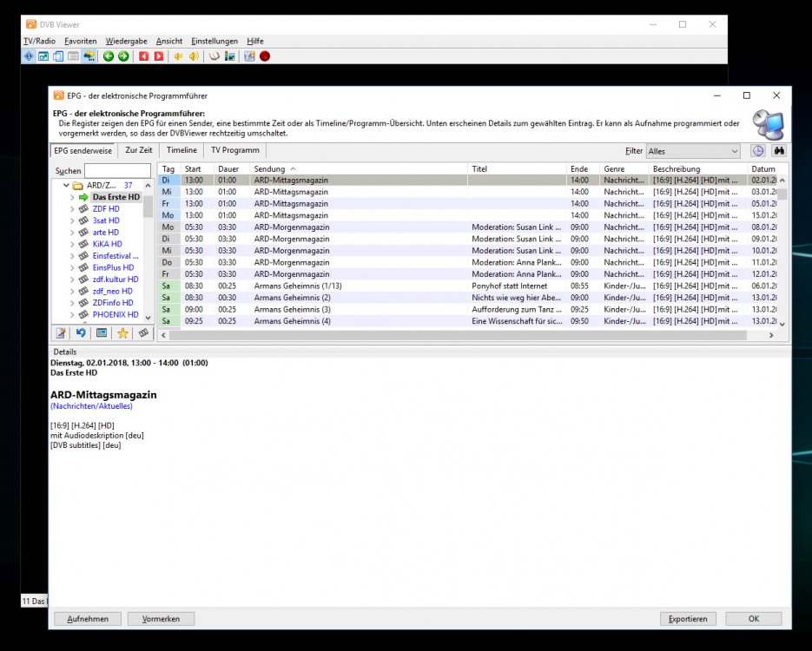Click the red right-arrow icon in DVB Viewer toolbar
The image size is (812, 651).
[158, 56]
